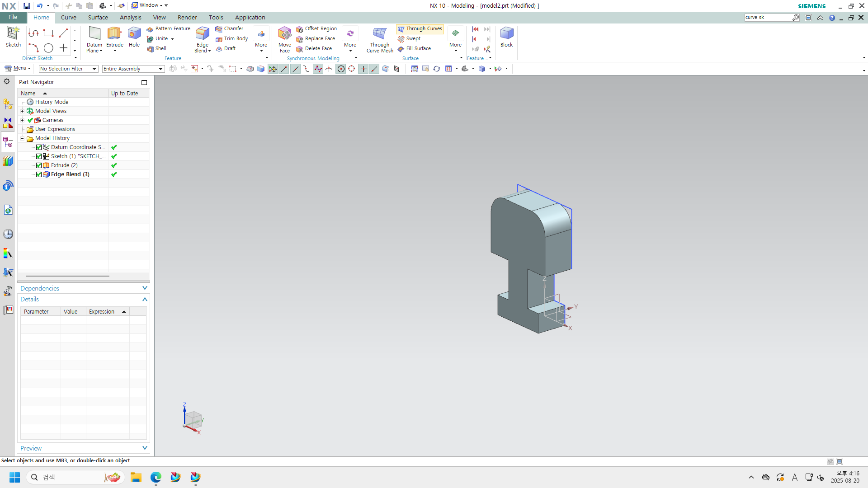The width and height of the screenshot is (868, 488).
Task: Select the Block feature icon
Action: [x=506, y=33]
